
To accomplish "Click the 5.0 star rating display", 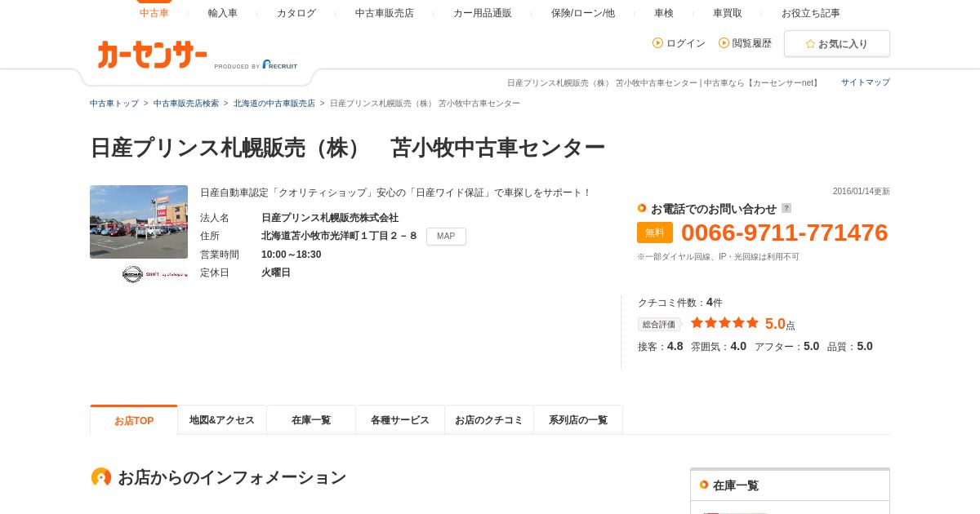I will click(724, 323).
